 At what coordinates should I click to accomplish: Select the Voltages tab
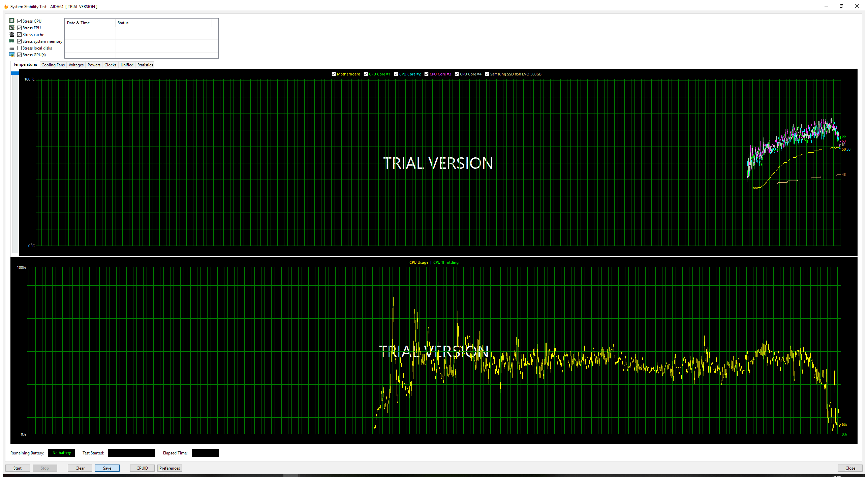click(76, 65)
